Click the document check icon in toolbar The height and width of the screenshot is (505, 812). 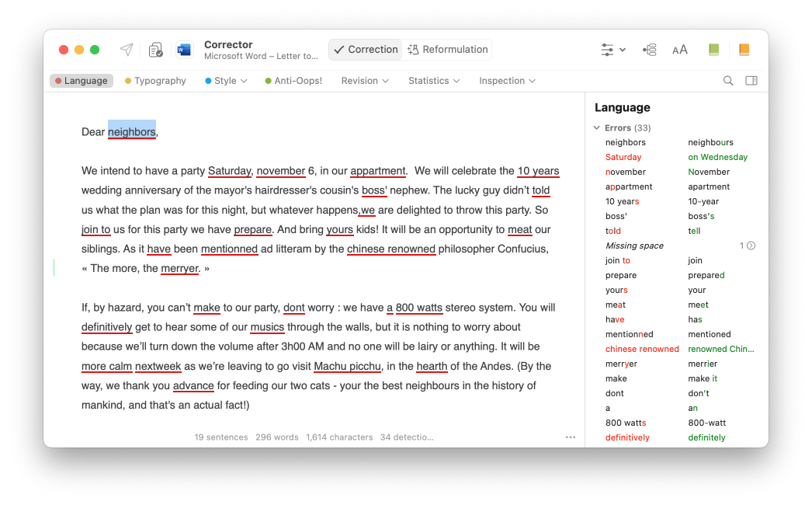coord(156,50)
